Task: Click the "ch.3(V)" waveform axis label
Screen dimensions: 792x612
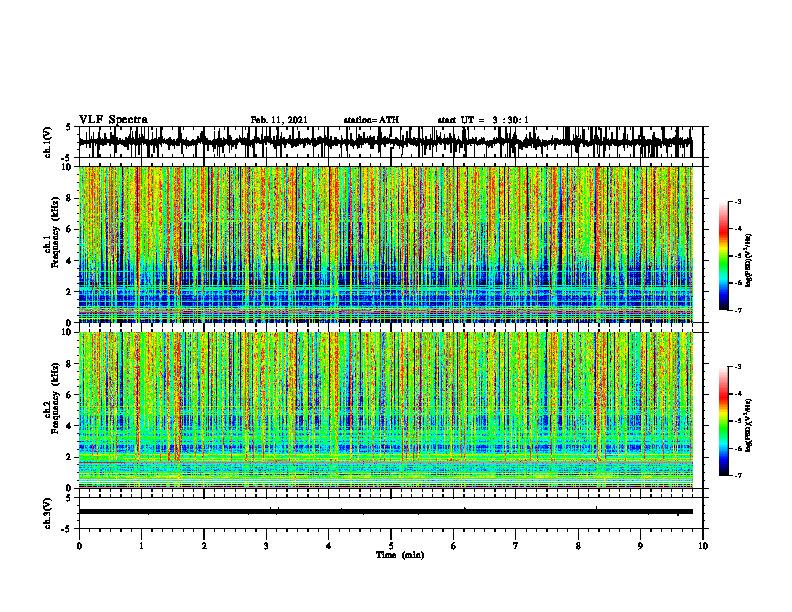Action: click(48, 514)
